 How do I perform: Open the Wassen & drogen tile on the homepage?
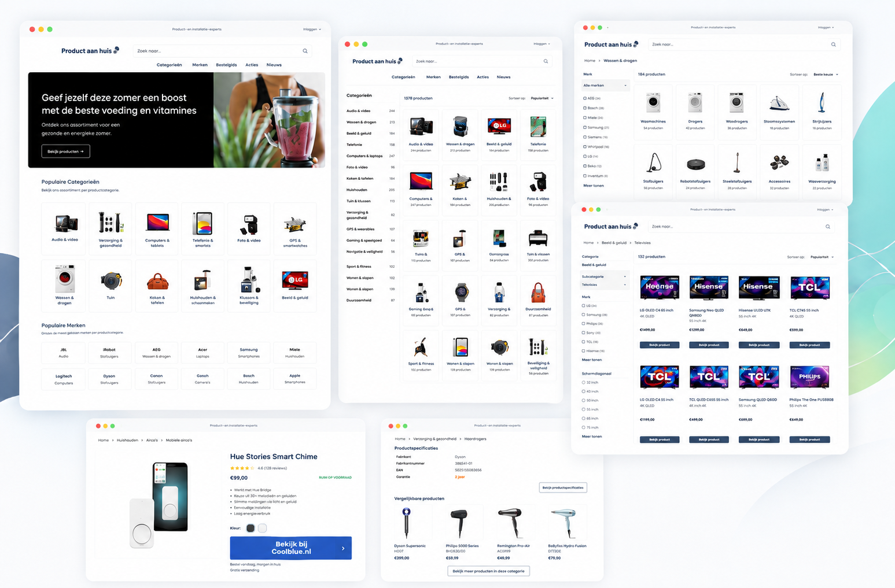64,286
